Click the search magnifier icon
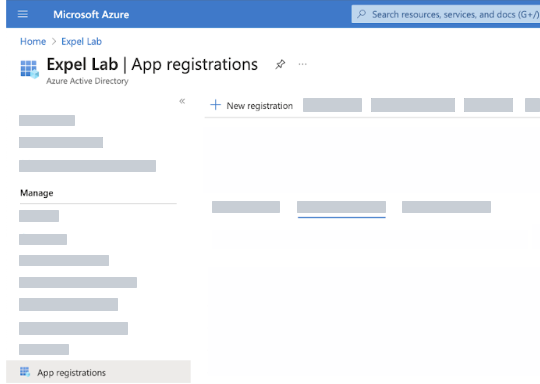540x384 pixels. pos(361,14)
